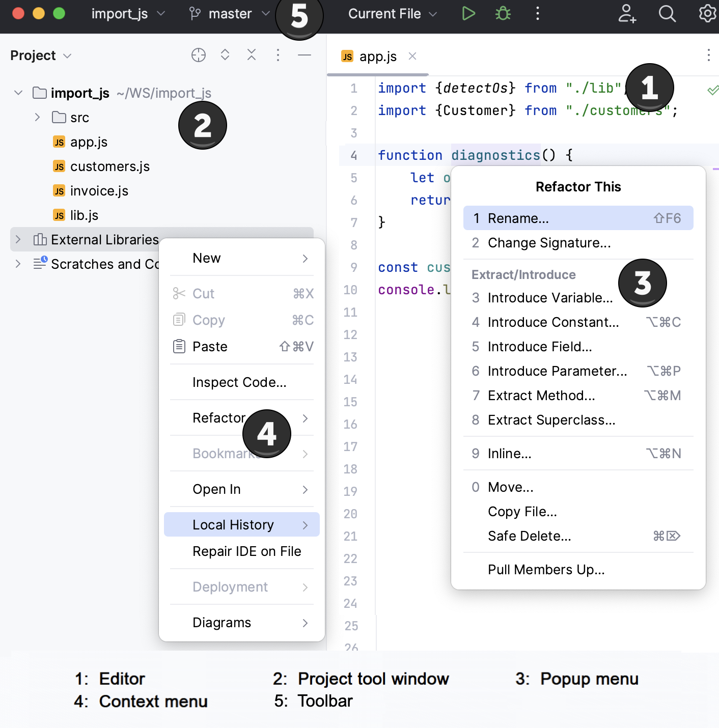The height and width of the screenshot is (728, 719).
Task: Open the Current File run configuration selector
Action: coord(392,14)
